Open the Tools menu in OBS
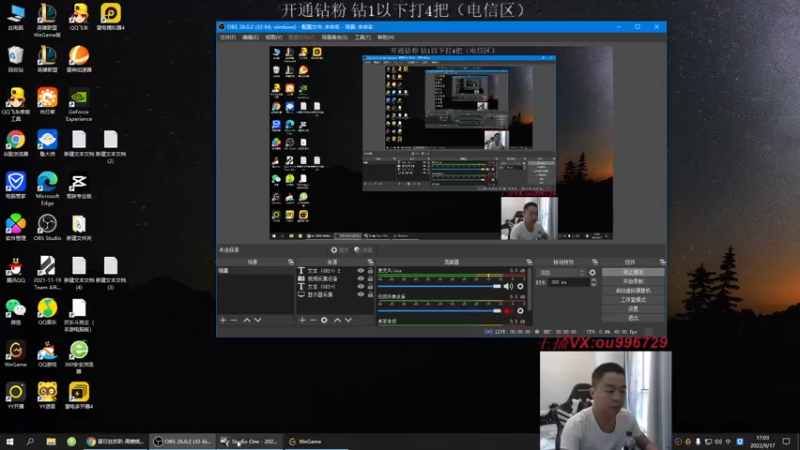Image resolution: width=800 pixels, height=450 pixels. point(363,37)
